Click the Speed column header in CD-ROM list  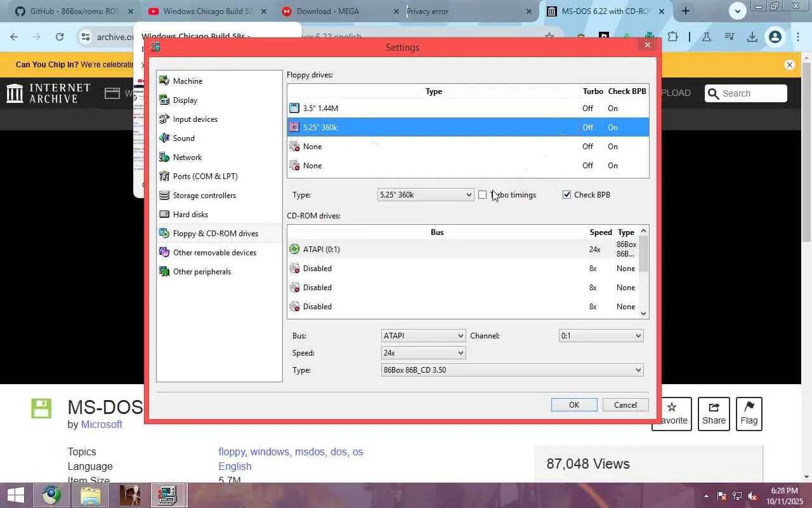pos(601,232)
